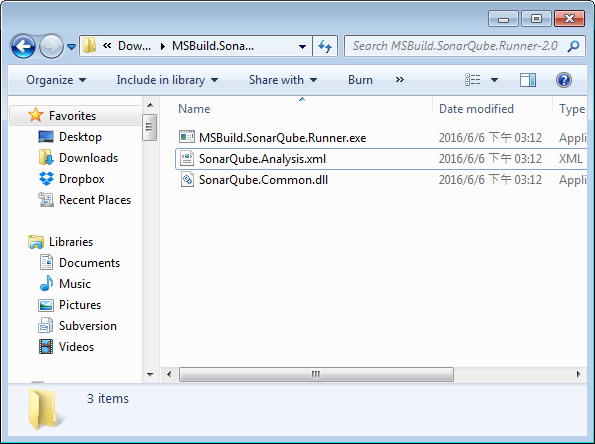Open the Videos library

tap(76, 346)
